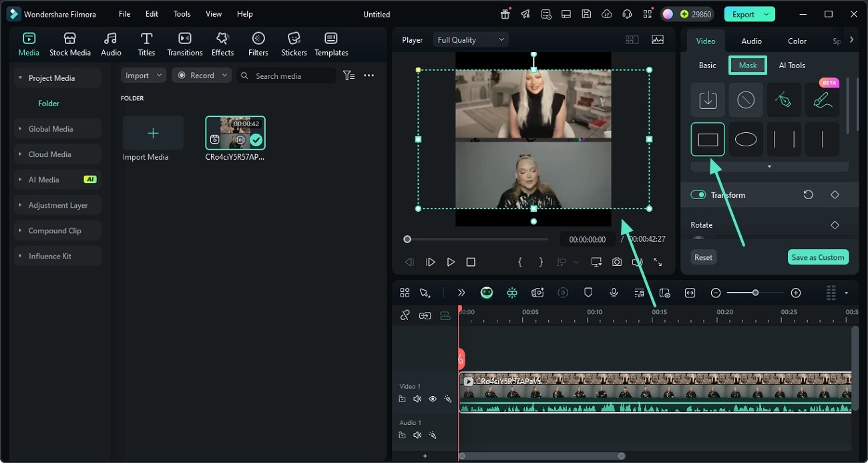This screenshot has width=868, height=463.
Task: Take a snapshot of the player frame
Action: tap(617, 262)
